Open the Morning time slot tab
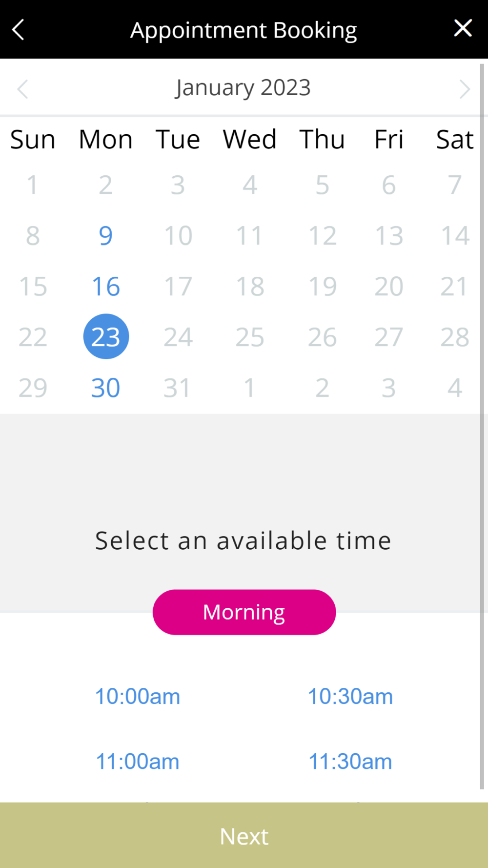The image size is (488, 868). tap(244, 612)
